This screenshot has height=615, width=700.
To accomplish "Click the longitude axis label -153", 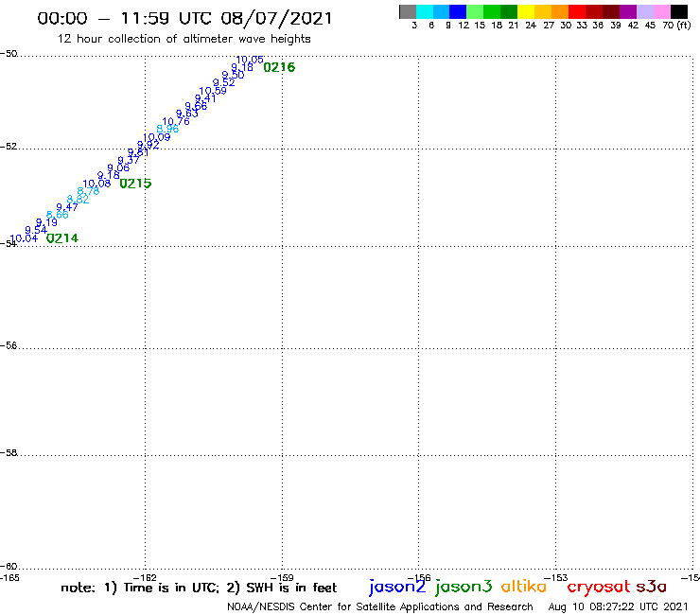I will coord(556,578).
